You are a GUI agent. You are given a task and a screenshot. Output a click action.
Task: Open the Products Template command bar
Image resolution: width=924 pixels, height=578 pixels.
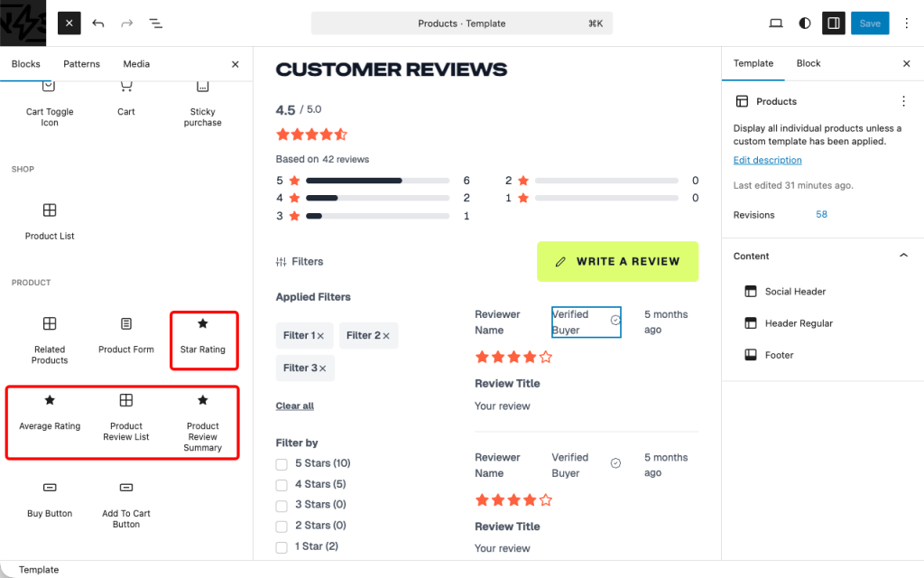coord(461,23)
